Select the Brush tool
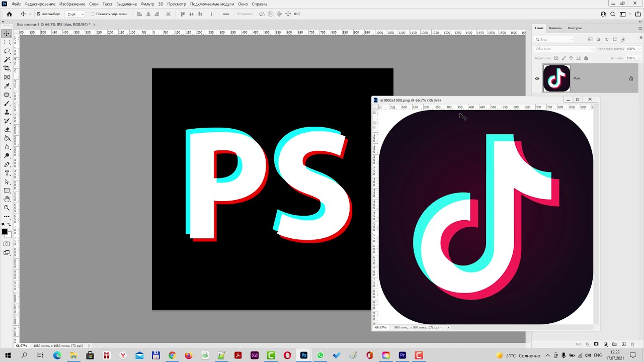Screen dimensions: 644x362 click(x=7, y=104)
